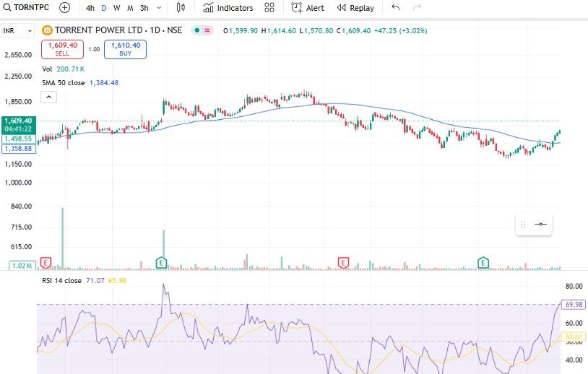Select the horizontal line drawing tool icon

(x=540, y=224)
